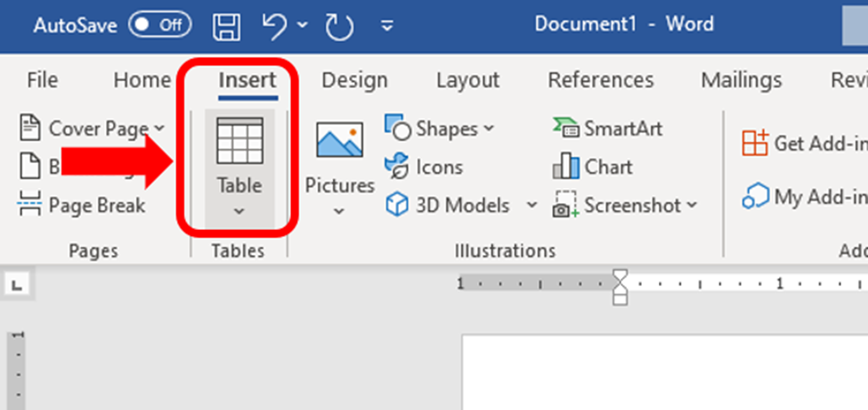Click the Save floppy disk icon

point(226,27)
